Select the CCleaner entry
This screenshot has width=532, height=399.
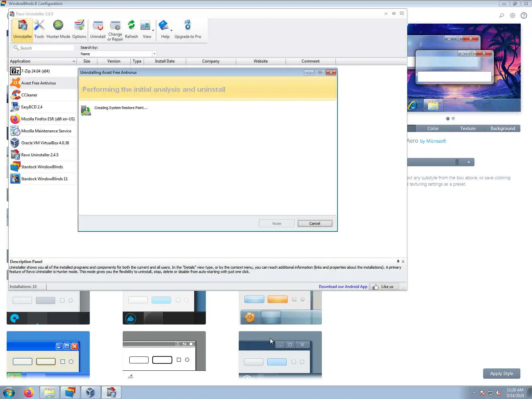click(x=43, y=95)
